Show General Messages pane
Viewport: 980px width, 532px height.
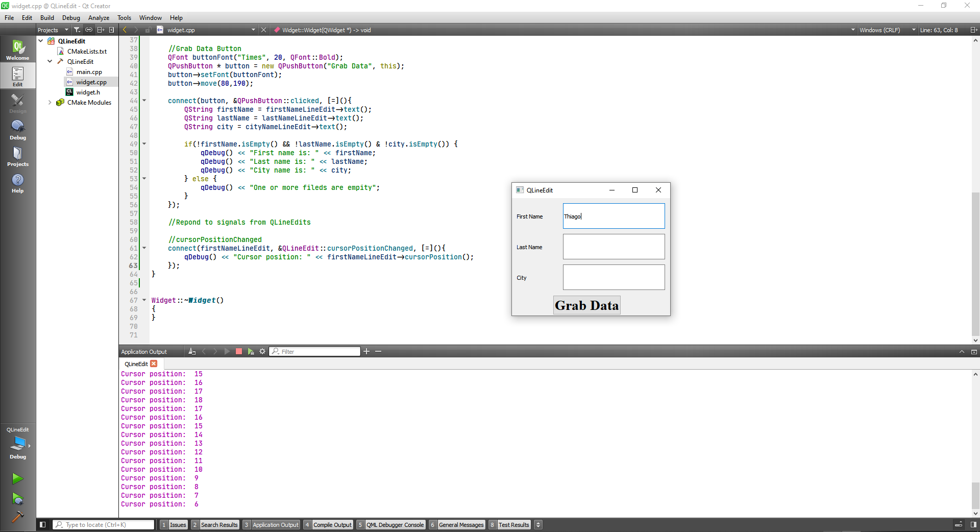coord(457,524)
